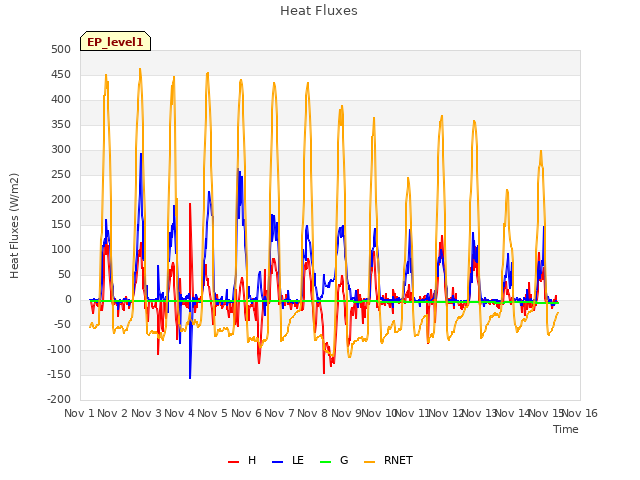Click the 100 y-axis tick label
The image size is (640, 480).
point(61,250)
